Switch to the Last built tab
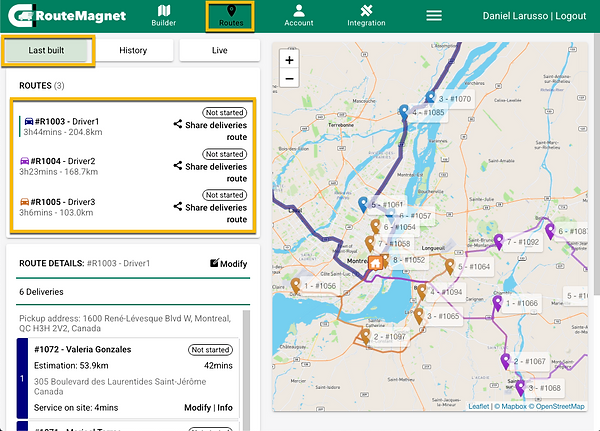The height and width of the screenshot is (431, 600). (46, 50)
